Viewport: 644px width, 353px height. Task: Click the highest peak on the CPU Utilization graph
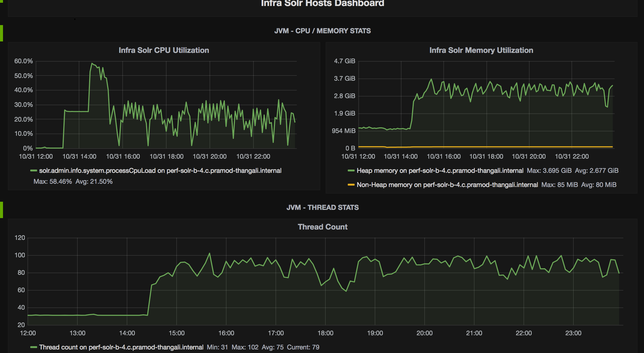click(x=92, y=64)
